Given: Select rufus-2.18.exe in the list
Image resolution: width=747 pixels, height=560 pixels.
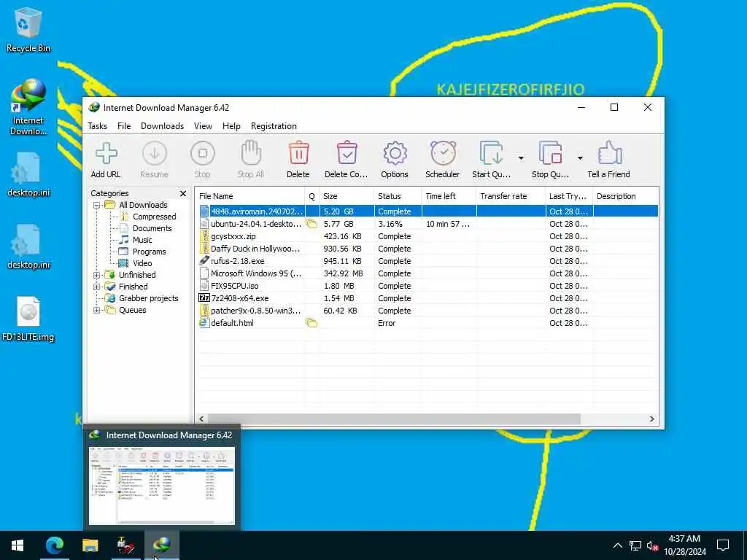Looking at the screenshot, I should 427,261.
